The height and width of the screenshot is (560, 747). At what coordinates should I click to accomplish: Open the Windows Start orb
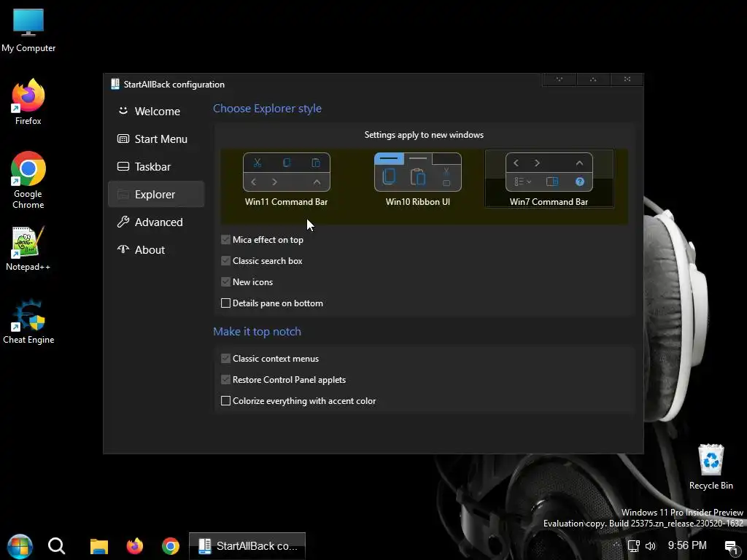(20, 546)
